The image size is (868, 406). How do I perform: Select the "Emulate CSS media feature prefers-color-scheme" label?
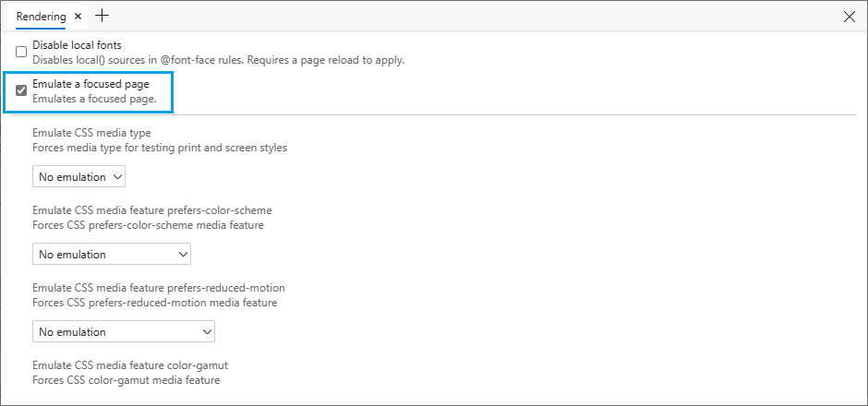151,210
